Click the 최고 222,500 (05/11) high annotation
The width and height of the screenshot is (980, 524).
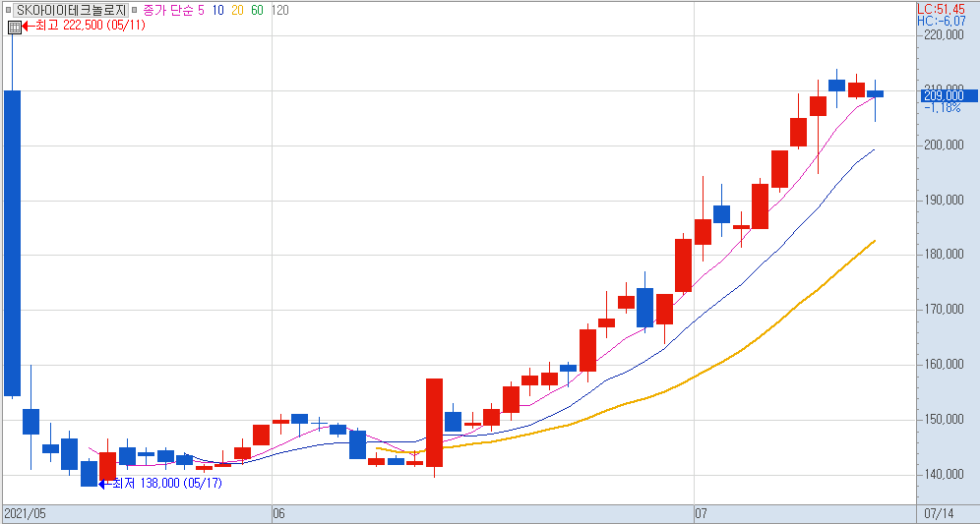tap(90, 26)
